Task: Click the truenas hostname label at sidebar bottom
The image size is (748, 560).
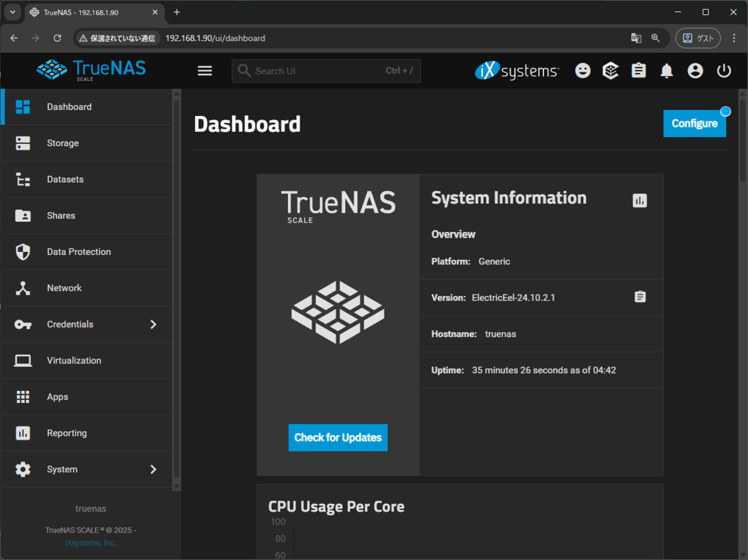Action: (x=90, y=508)
